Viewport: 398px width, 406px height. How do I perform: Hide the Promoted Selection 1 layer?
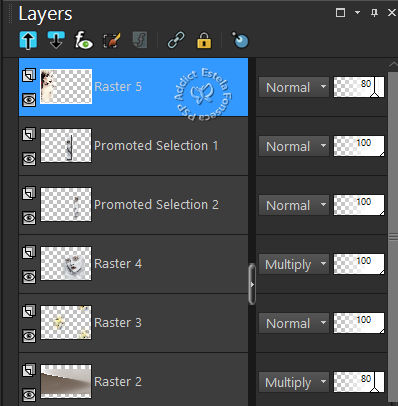pos(29,159)
